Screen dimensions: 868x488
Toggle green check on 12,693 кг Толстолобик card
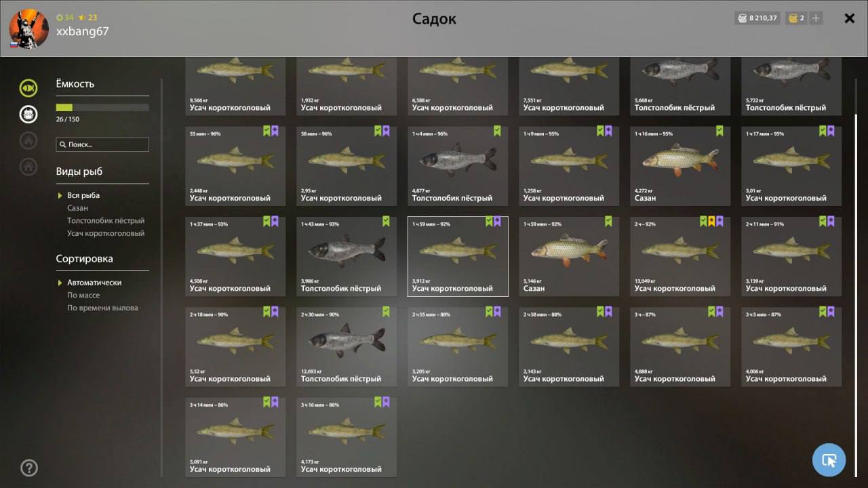[386, 312]
